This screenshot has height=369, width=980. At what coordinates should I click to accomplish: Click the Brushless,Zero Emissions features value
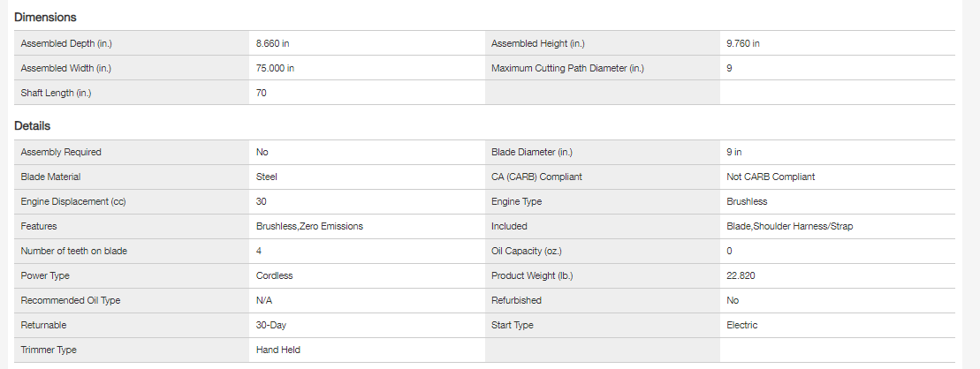coord(309,226)
